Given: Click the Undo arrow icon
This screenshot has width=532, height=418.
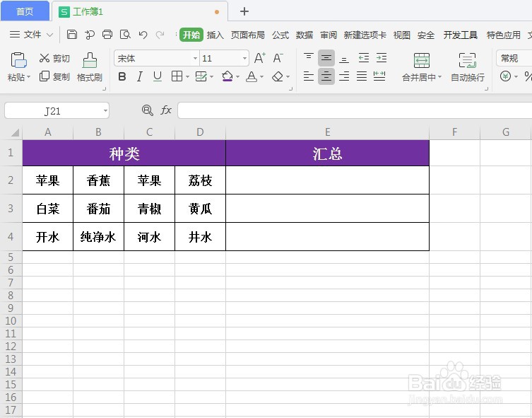Looking at the screenshot, I should tap(143, 35).
